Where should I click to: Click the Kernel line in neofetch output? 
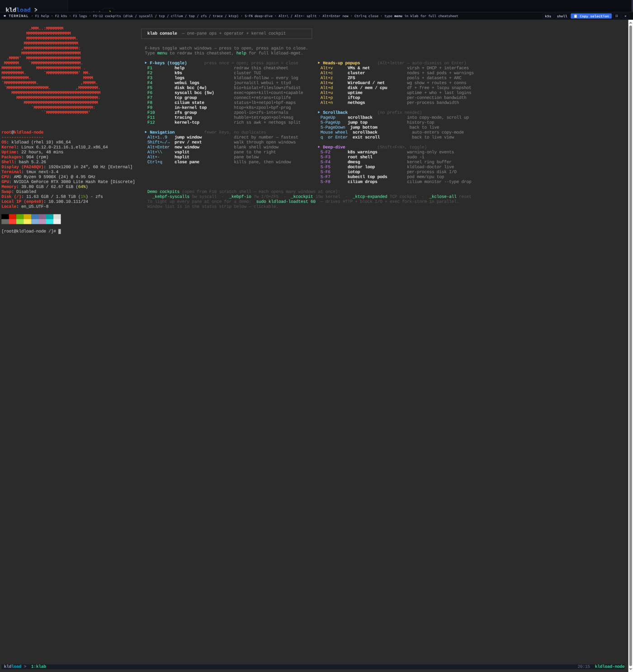(x=55, y=147)
